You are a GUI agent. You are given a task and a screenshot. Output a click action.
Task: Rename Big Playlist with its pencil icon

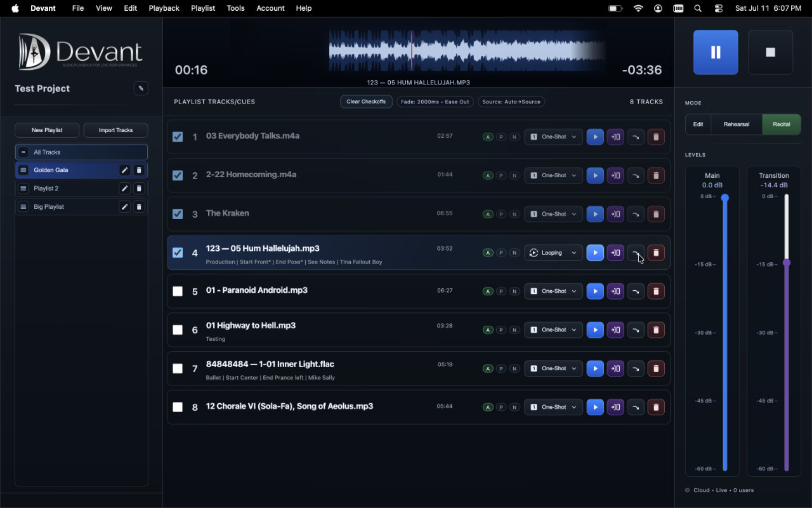[125, 207]
